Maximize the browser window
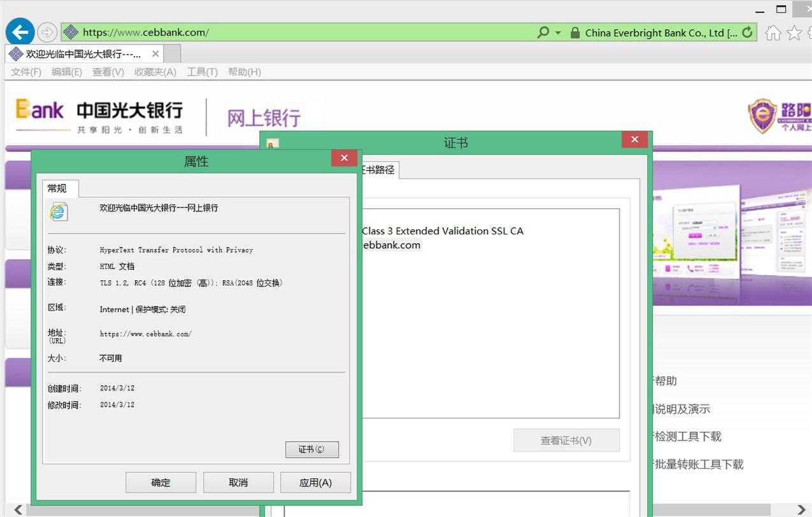 coord(781,10)
